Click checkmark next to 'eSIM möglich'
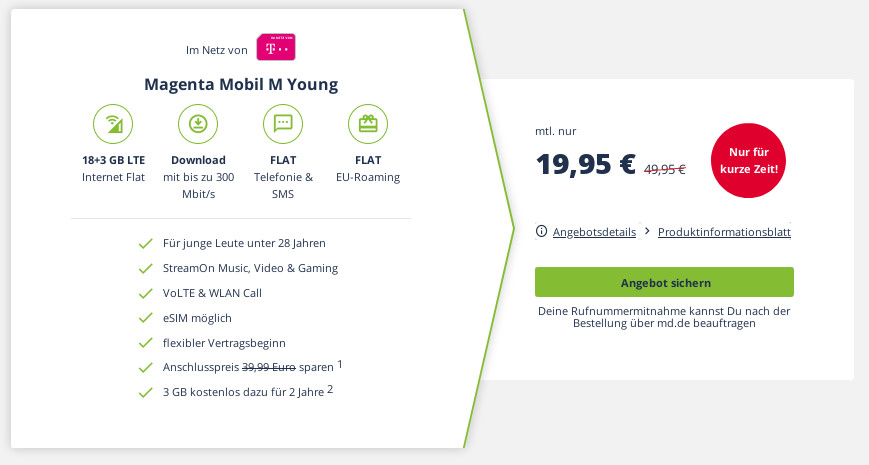This screenshot has height=465, width=869. [x=145, y=318]
